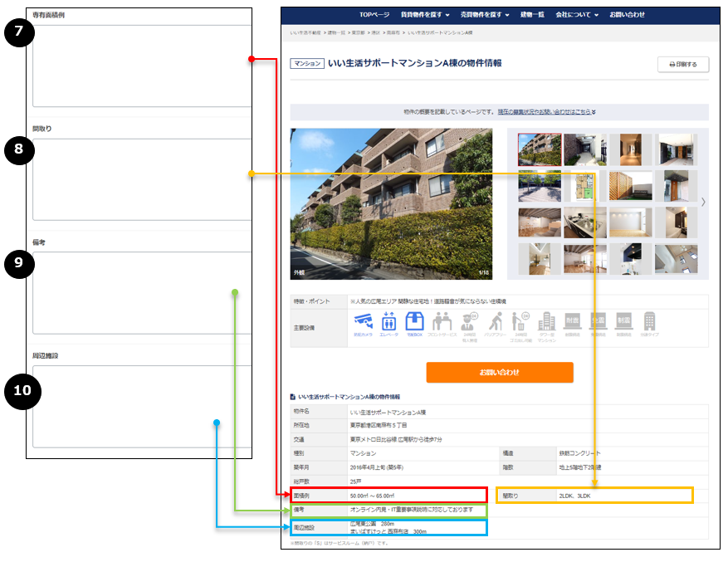The image size is (728, 562).
Task: Open 建物一覧 in the navigation bar
Action: [x=533, y=15]
